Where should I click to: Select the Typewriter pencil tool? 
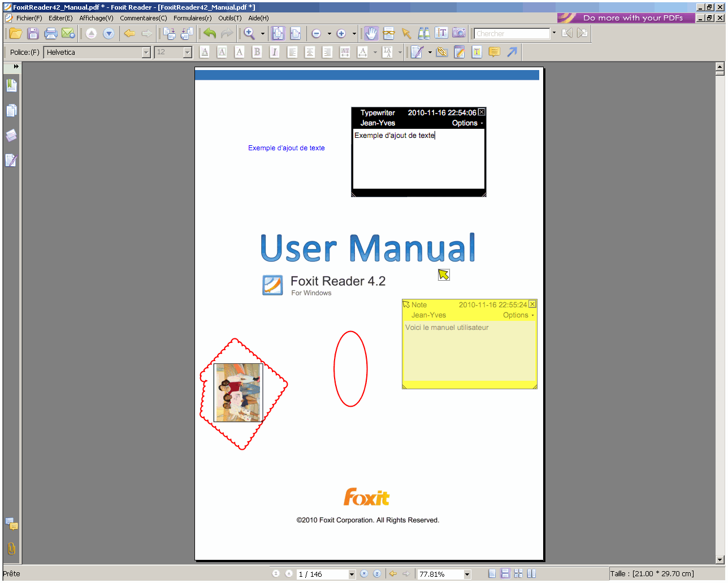(x=417, y=52)
